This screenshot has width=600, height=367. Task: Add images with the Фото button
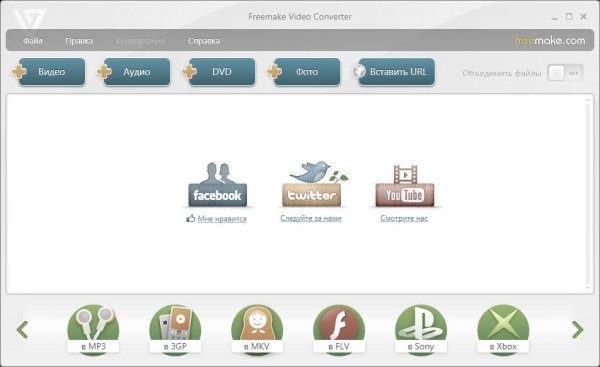coord(307,72)
